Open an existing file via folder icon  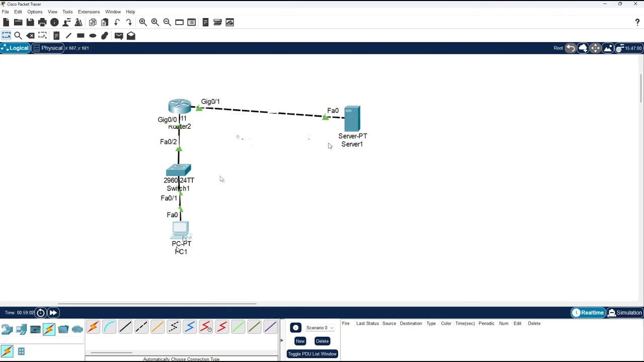click(18, 22)
